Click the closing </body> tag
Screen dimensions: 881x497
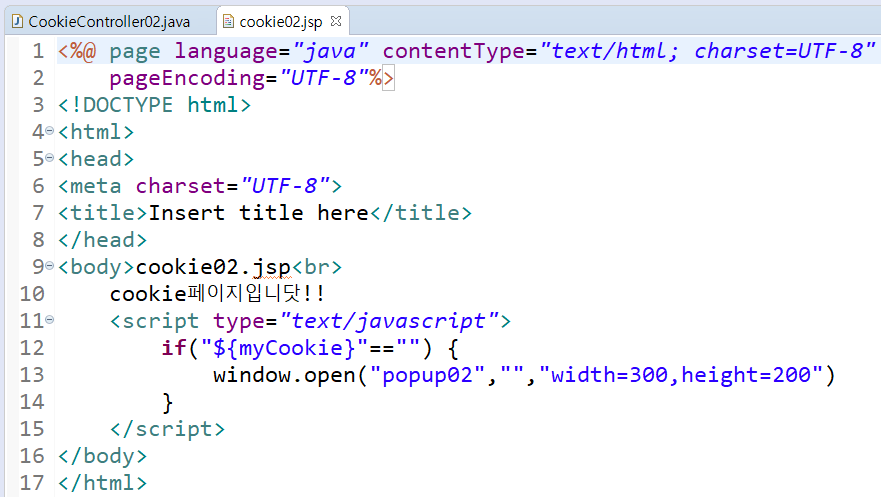pos(102,455)
